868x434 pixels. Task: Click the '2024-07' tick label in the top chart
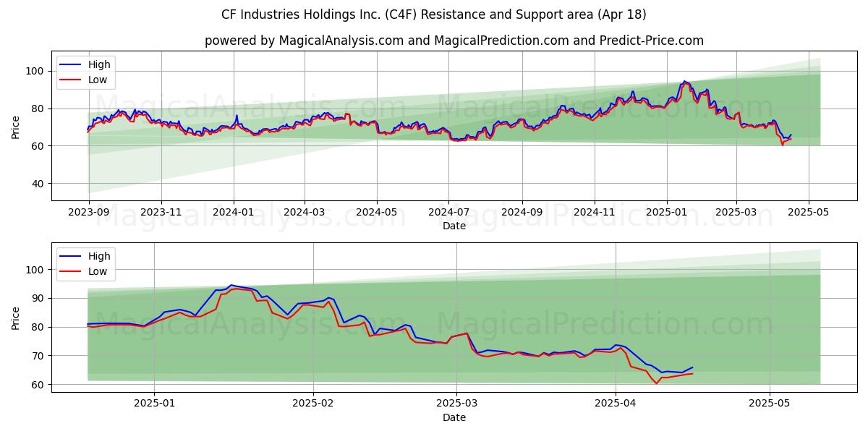[x=448, y=212]
